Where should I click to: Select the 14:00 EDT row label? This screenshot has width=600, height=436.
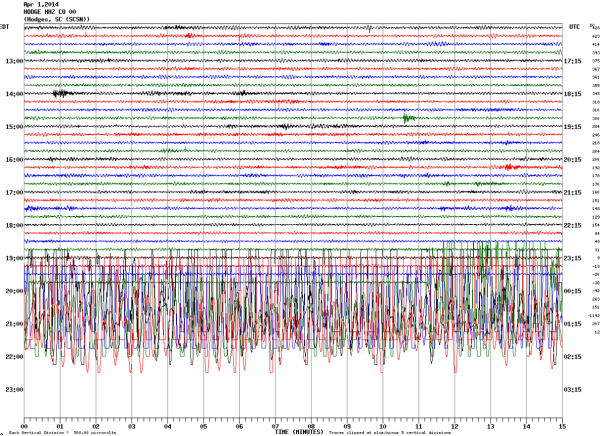pyautogui.click(x=12, y=95)
